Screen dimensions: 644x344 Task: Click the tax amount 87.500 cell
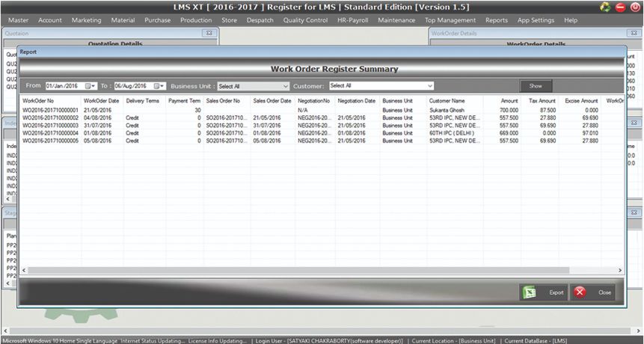[x=548, y=111]
